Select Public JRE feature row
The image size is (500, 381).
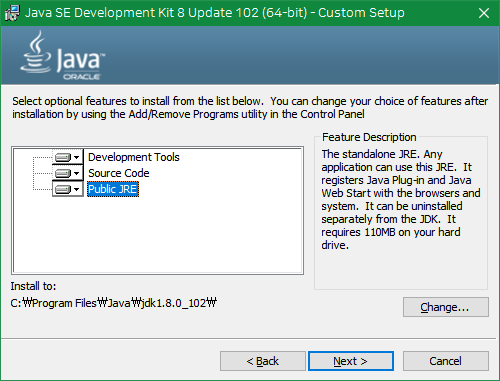coord(113,189)
